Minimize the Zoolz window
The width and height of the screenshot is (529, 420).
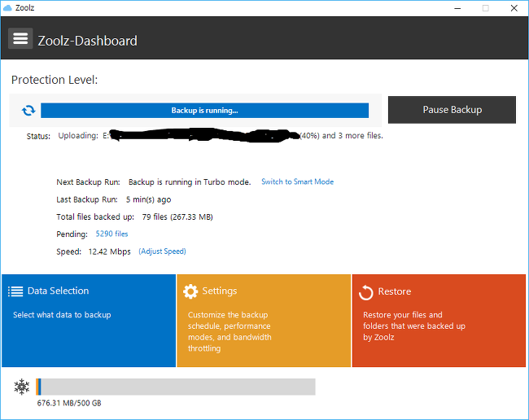pos(457,8)
